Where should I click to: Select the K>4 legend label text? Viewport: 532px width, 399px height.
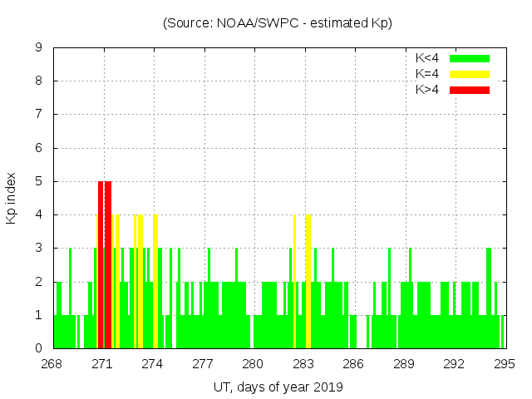click(x=428, y=89)
